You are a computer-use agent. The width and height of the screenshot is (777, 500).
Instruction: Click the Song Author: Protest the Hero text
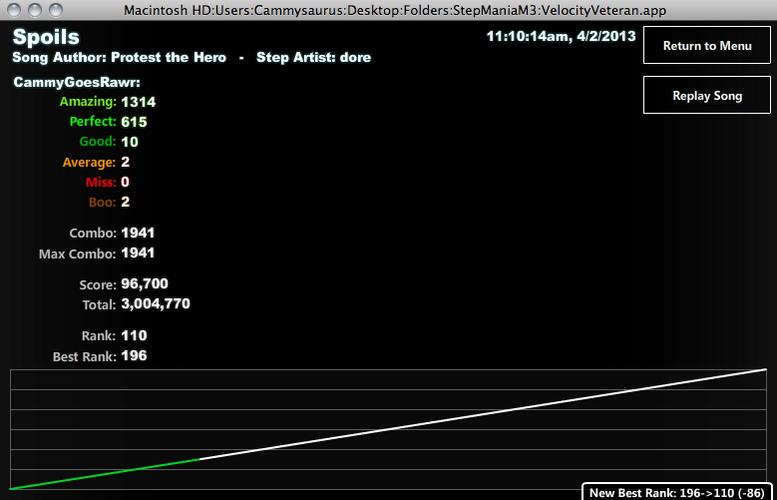tap(119, 57)
